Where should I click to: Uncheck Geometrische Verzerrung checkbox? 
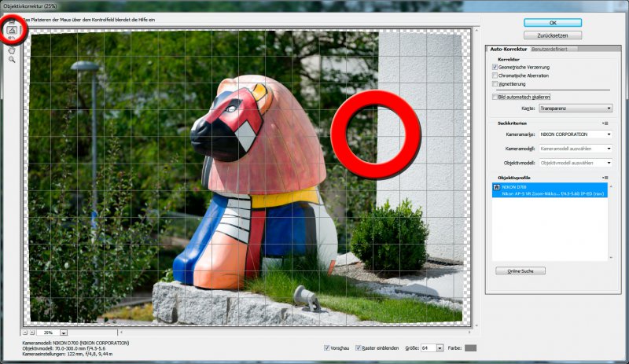[495, 67]
